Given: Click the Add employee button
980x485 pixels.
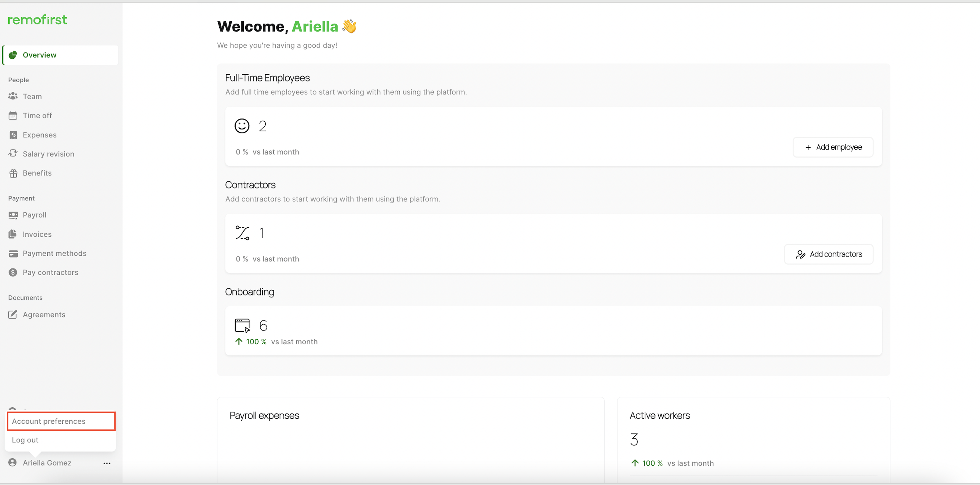Looking at the screenshot, I should (833, 147).
